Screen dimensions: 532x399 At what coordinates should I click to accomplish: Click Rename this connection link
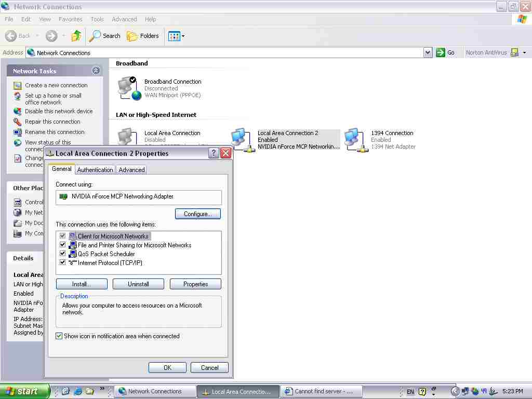(x=55, y=132)
